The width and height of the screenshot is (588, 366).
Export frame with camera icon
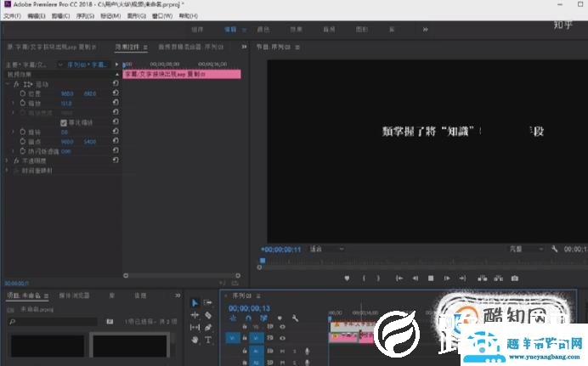tap(515, 279)
